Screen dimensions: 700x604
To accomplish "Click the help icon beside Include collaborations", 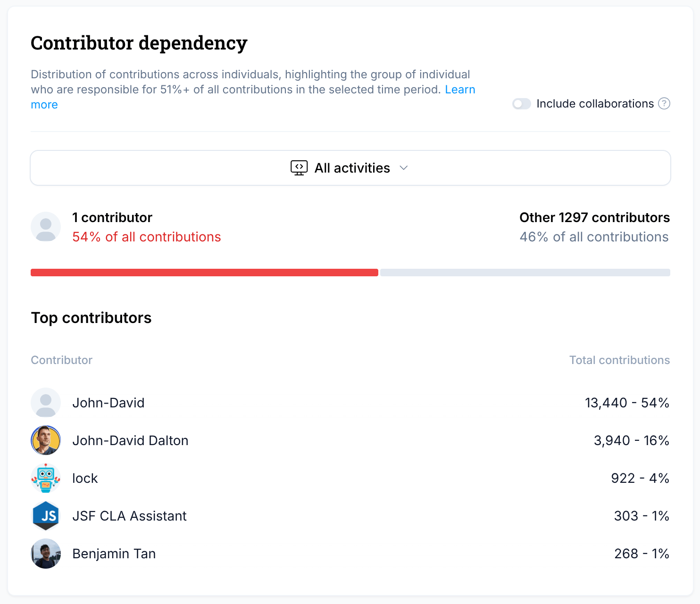I will (664, 104).
